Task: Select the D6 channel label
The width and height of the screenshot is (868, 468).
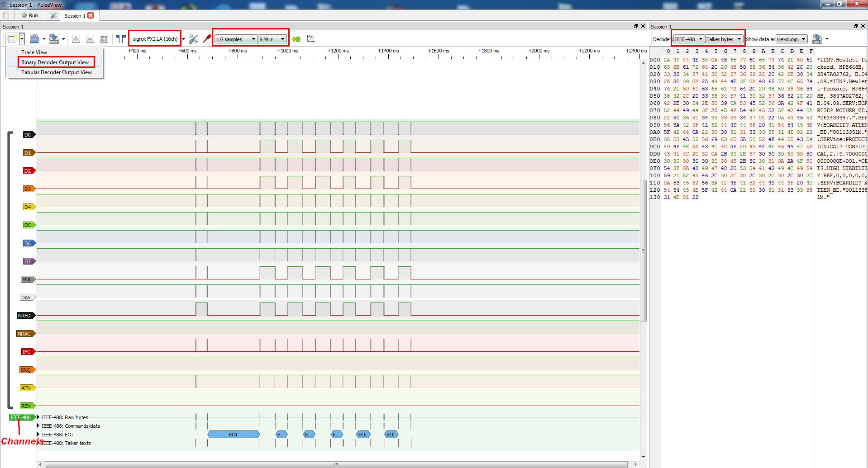Action: [x=29, y=243]
